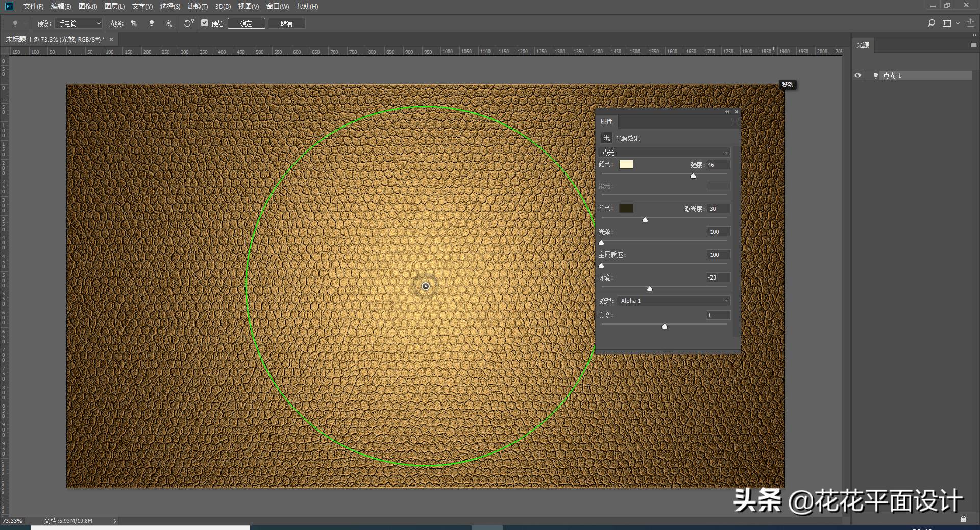Click the 曝光度 exposure slider handle
This screenshot has width=980, height=530.
(645, 220)
